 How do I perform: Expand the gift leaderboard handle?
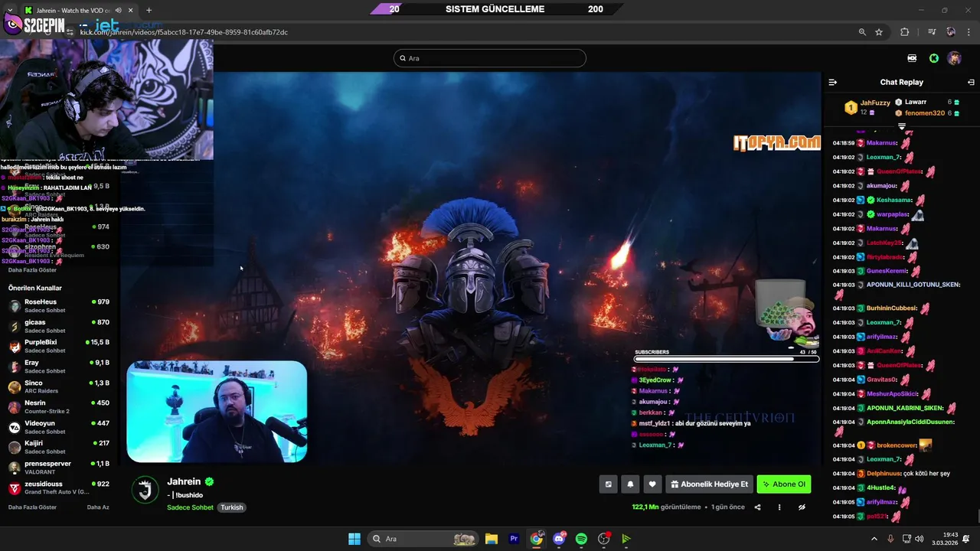tap(902, 126)
